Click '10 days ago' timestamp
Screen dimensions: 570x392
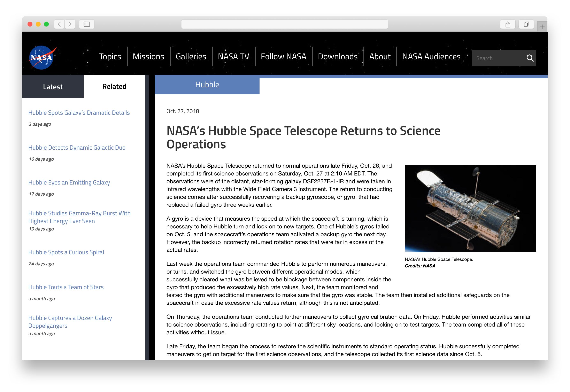coord(41,159)
